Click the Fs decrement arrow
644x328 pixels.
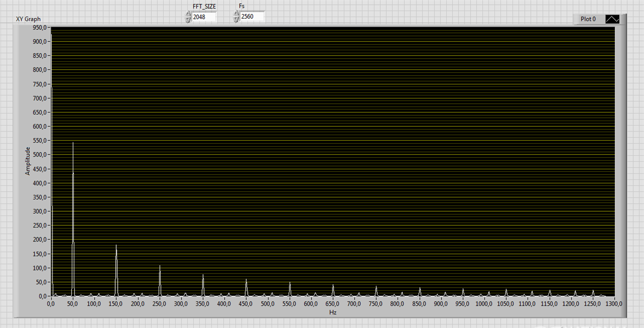236,19
